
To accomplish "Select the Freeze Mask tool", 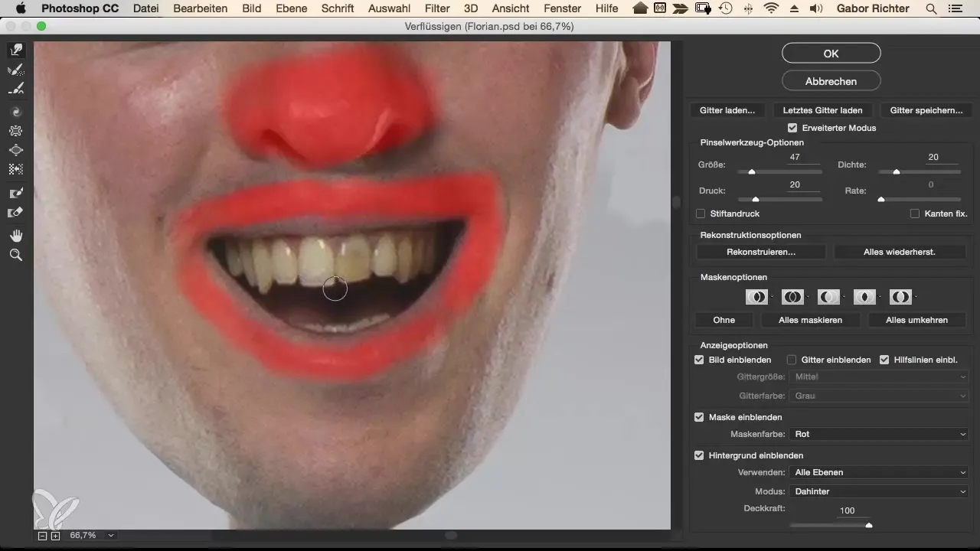I will tap(15, 194).
